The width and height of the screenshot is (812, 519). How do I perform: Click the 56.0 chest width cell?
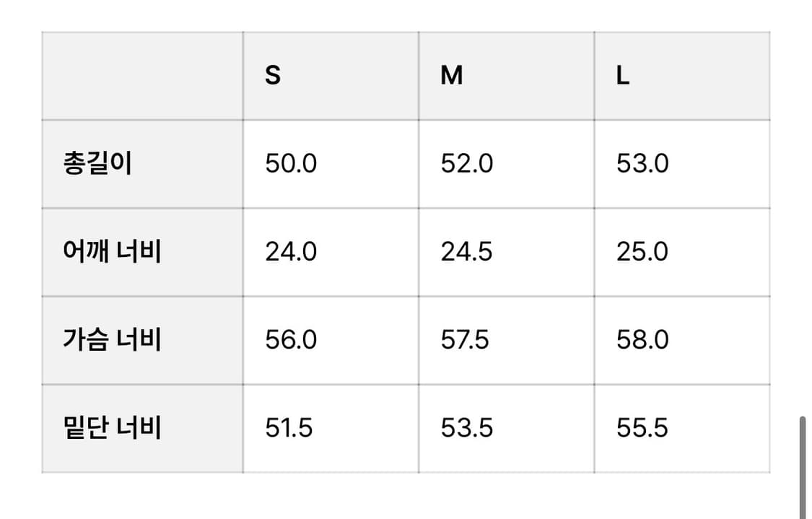point(291,340)
